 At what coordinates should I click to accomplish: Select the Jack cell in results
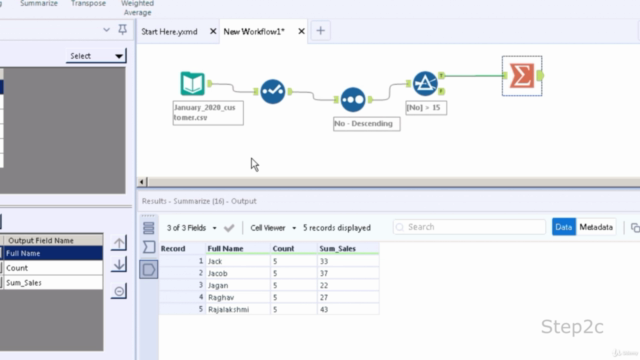click(x=238, y=261)
